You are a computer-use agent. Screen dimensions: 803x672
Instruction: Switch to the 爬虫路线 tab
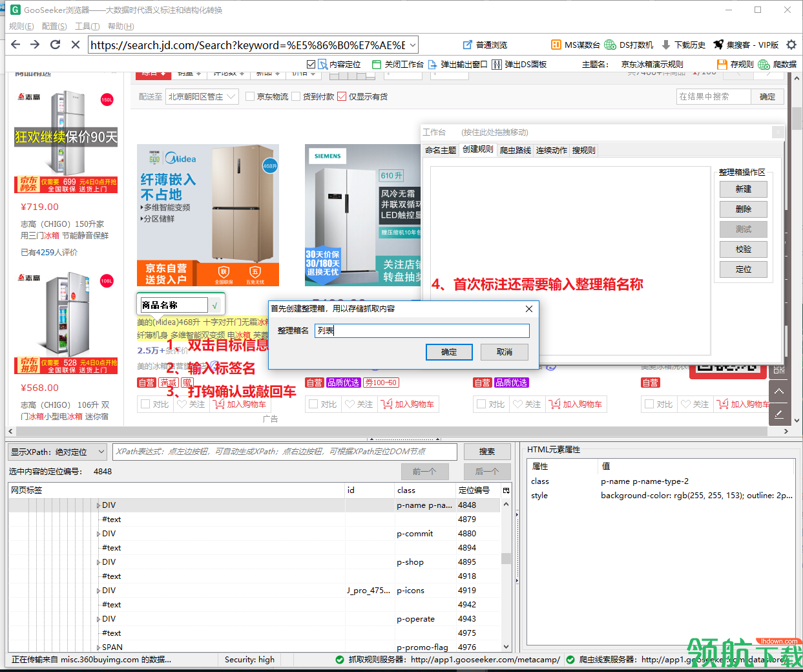point(516,150)
